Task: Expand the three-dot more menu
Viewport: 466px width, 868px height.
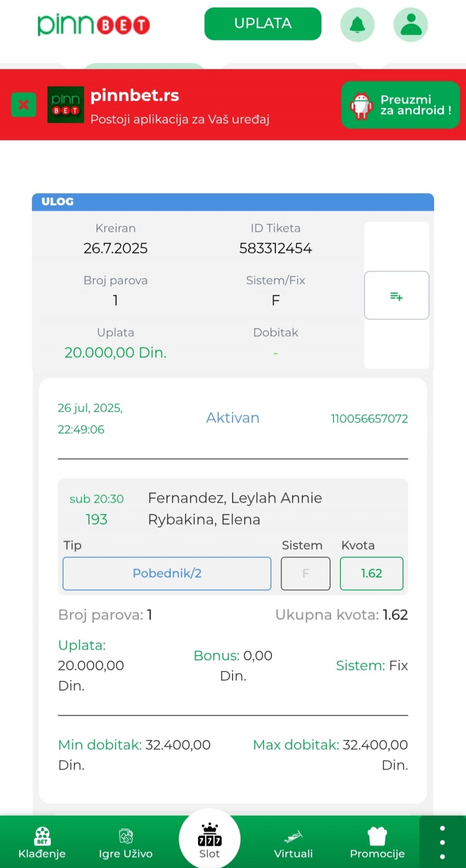Action: pos(442,842)
